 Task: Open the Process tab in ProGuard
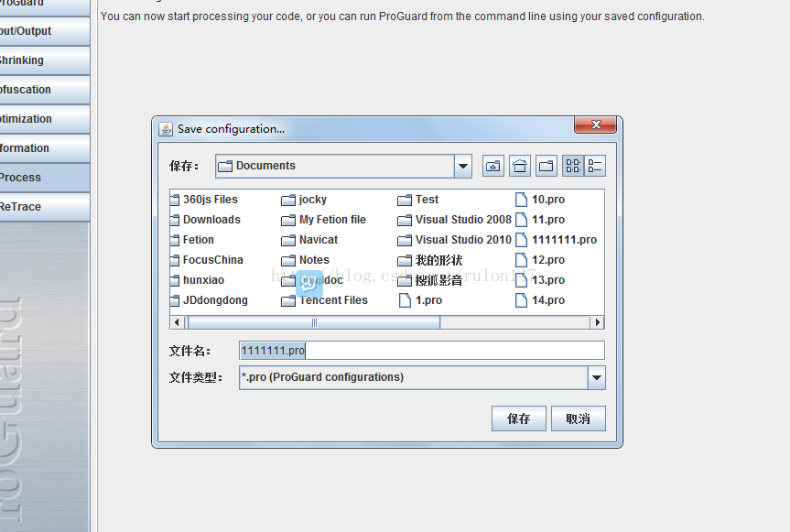[x=44, y=177]
